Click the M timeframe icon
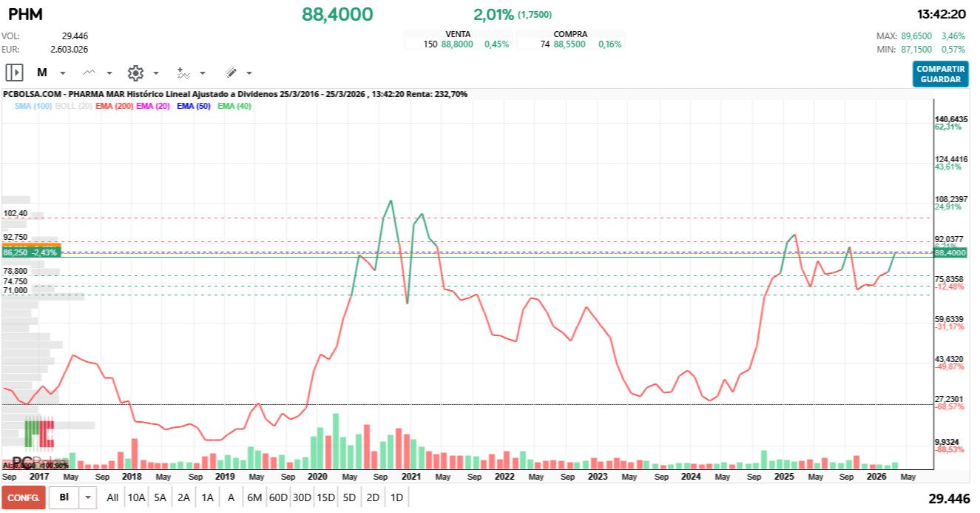Screen dimensions: 980x513 (x=41, y=72)
